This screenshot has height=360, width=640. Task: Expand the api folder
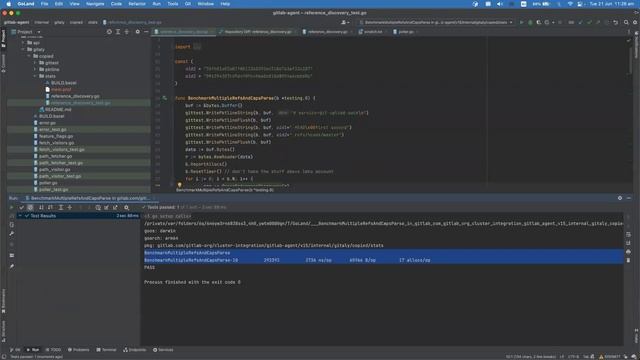23,42
